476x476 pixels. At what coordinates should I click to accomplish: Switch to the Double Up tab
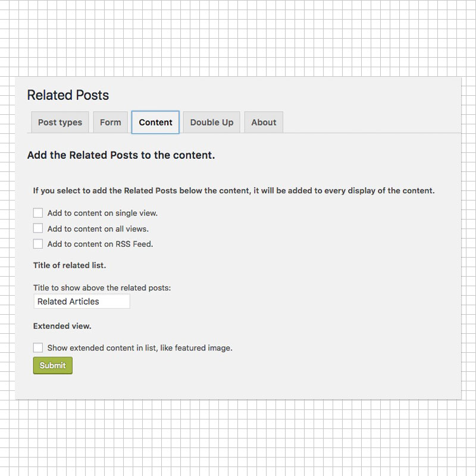pos(211,122)
